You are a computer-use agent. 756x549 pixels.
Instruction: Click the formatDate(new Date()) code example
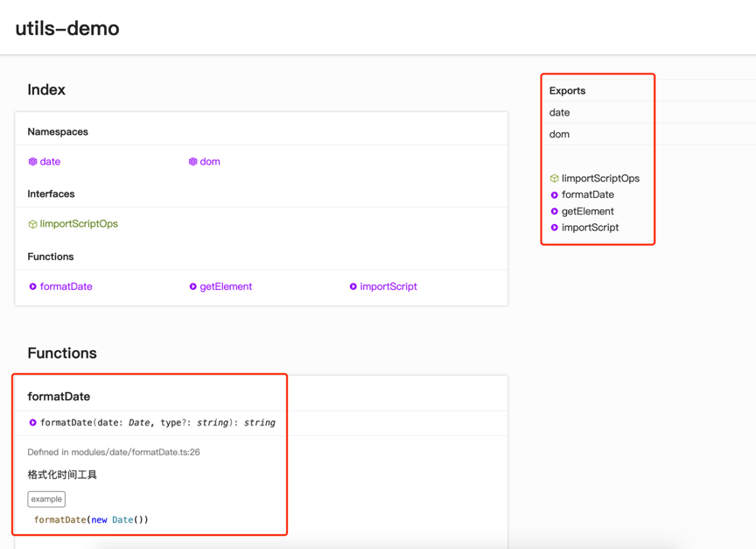point(91,520)
